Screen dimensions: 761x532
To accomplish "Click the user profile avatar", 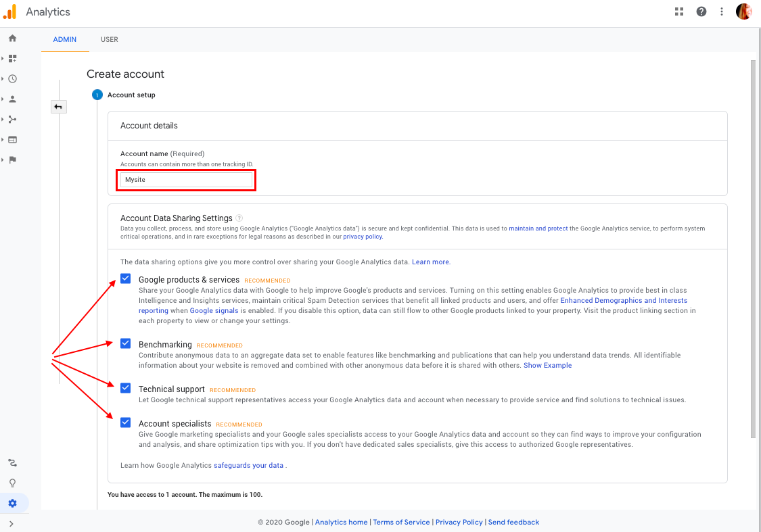I will (x=743, y=11).
